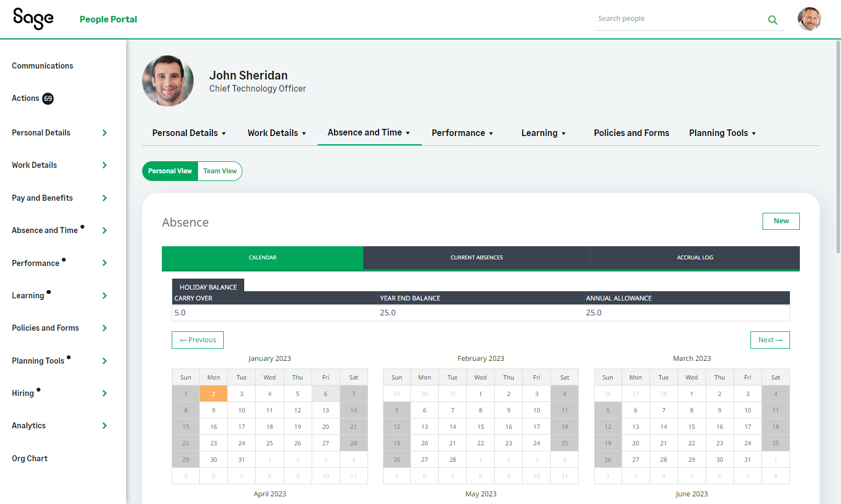Switch to the Accrual Log tab

click(x=695, y=258)
